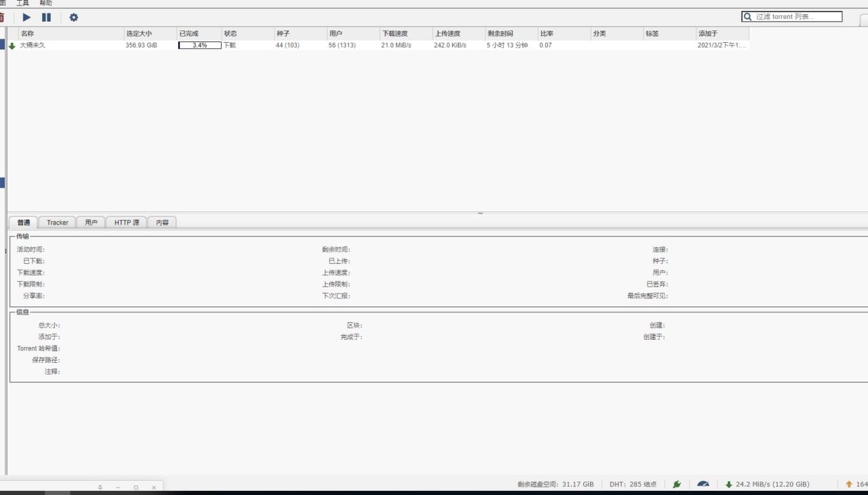Click the ratio value 0.07
This screenshot has height=495, width=868.
coord(546,45)
